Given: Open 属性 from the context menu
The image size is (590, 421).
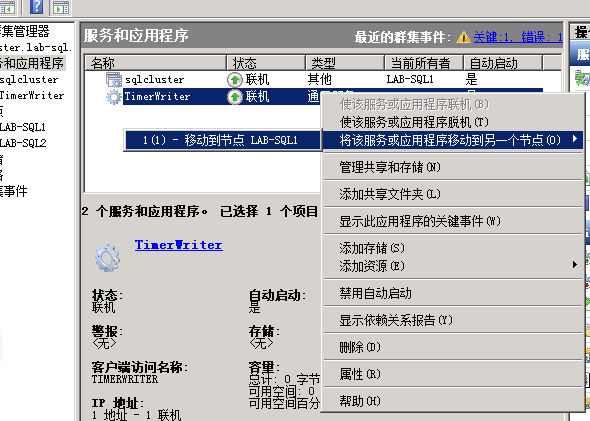Looking at the screenshot, I should coord(360,374).
